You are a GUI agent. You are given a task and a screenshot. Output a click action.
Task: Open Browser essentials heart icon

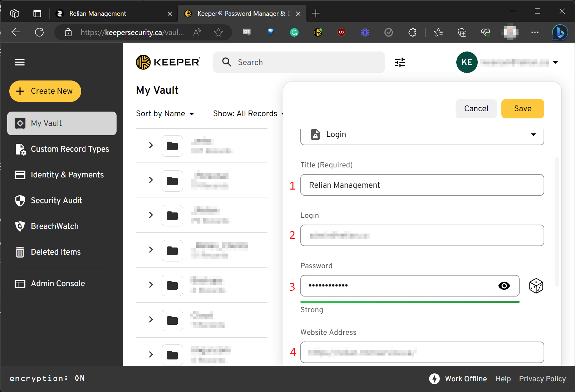pos(486,33)
